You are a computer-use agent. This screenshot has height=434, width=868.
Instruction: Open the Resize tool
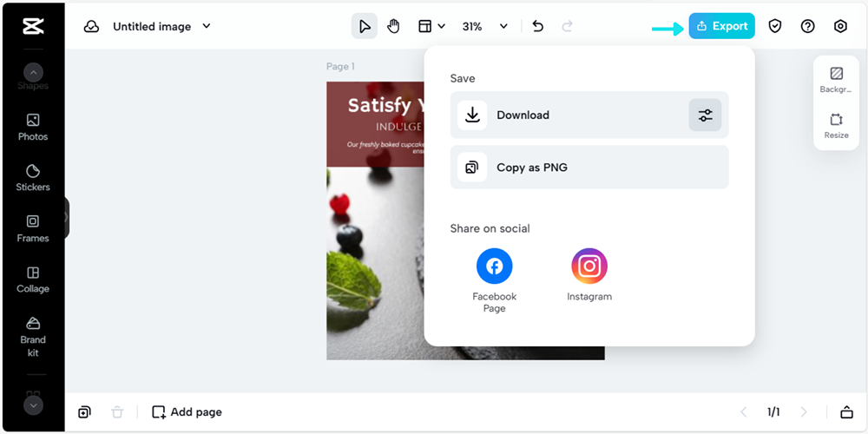click(836, 126)
